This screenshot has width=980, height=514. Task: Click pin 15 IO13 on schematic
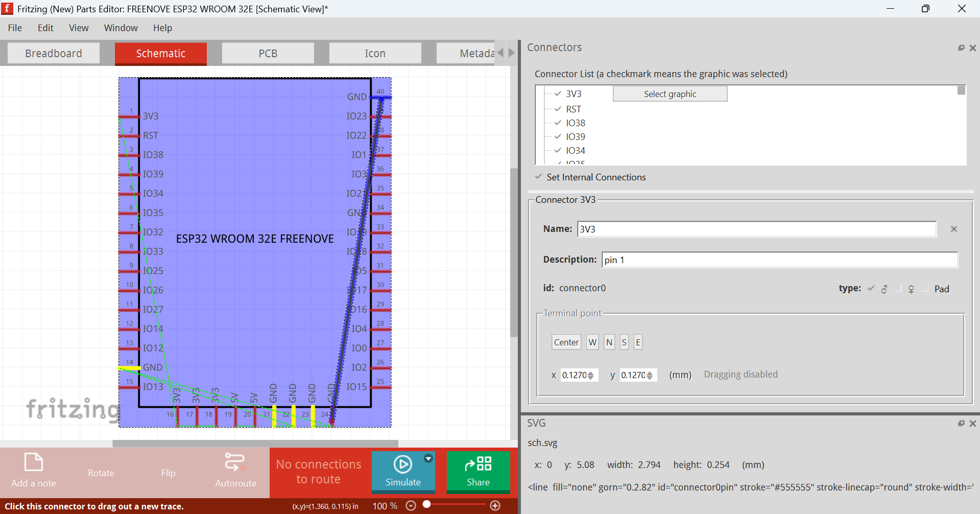[129, 388]
